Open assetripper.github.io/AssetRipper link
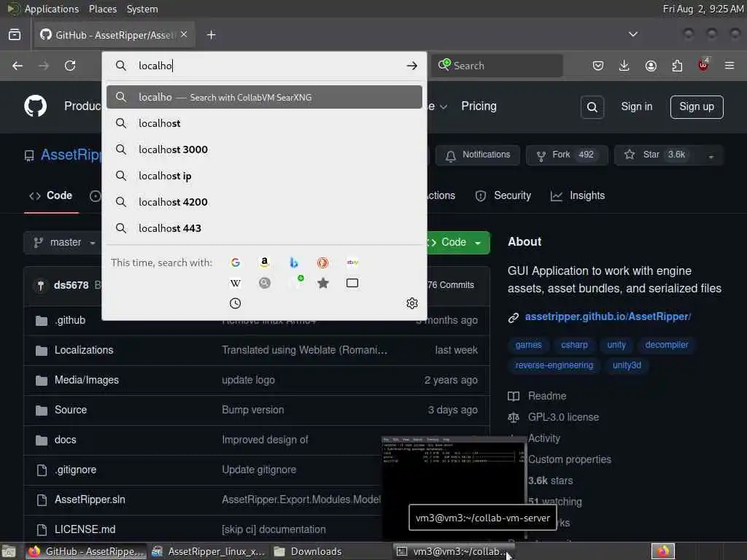Image resolution: width=747 pixels, height=560 pixels. coord(608,316)
